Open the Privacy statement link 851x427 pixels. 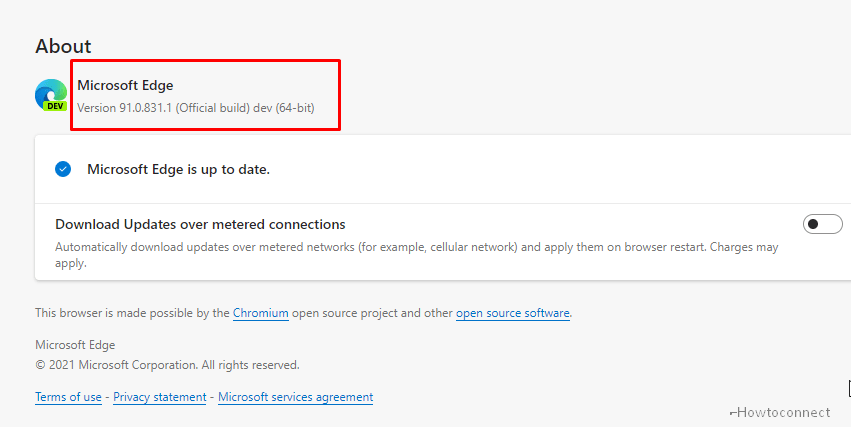pos(160,397)
